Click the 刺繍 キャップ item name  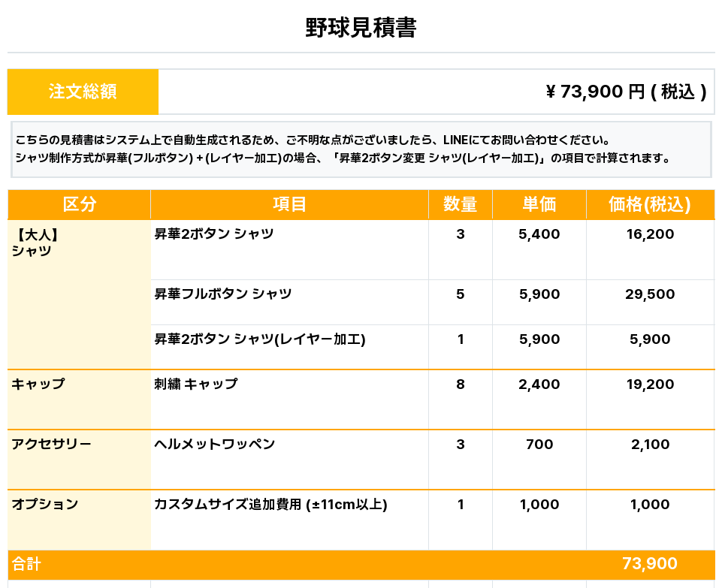[x=196, y=384]
